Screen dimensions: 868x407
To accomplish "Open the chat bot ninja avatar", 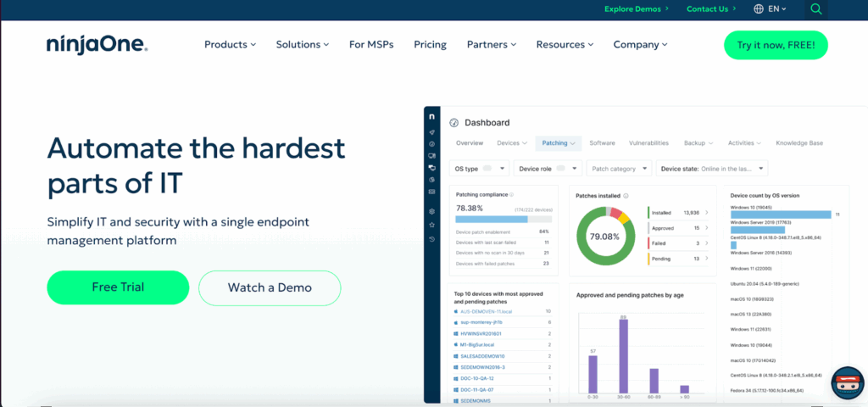I will (x=846, y=385).
